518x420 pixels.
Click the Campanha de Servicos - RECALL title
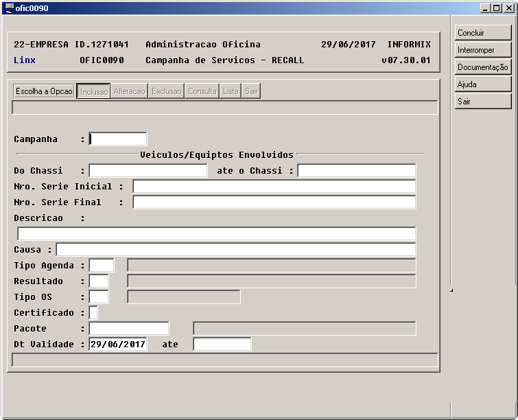pyautogui.click(x=224, y=60)
